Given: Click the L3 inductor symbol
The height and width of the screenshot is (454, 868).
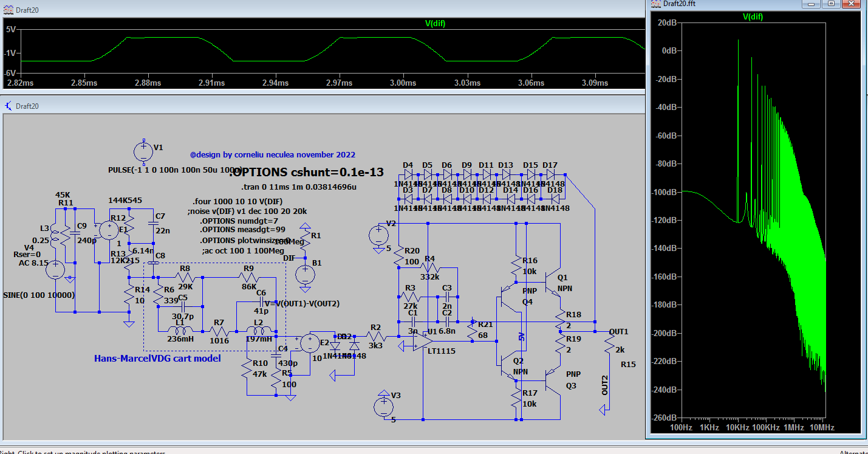Looking at the screenshot, I should (x=55, y=237).
